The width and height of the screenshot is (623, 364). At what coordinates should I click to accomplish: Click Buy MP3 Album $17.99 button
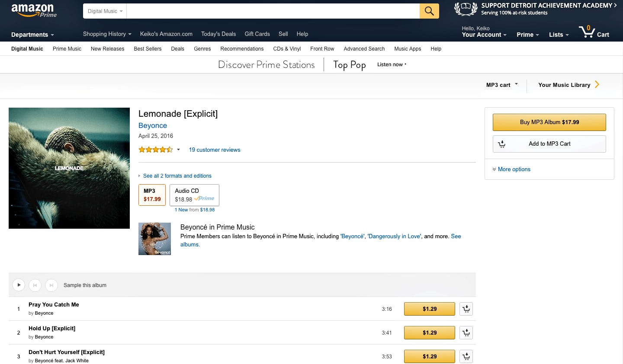coord(549,122)
